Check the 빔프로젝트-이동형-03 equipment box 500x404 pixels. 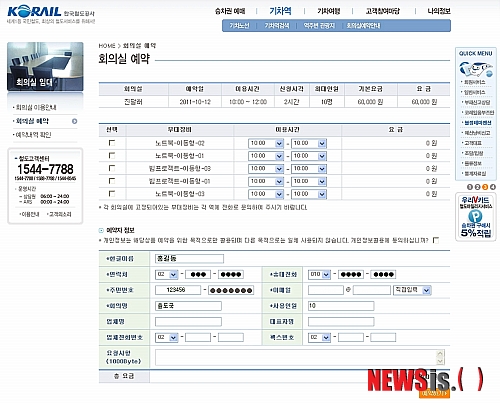(112, 168)
